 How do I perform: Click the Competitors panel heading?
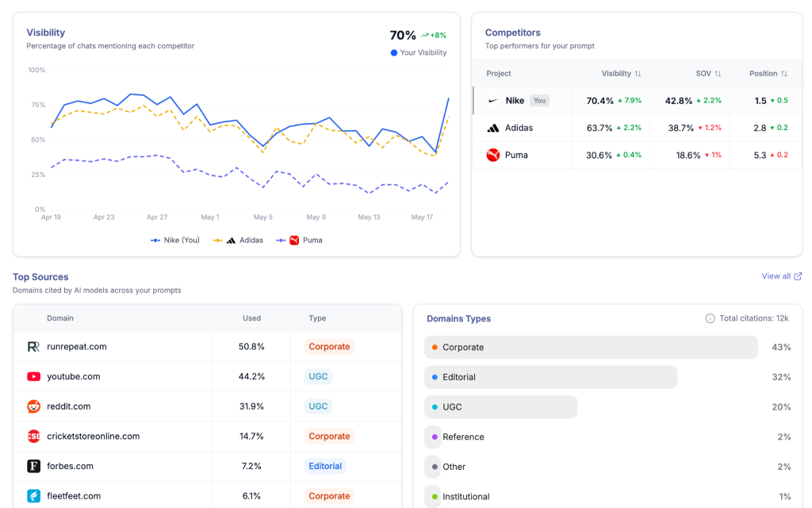[x=513, y=33]
